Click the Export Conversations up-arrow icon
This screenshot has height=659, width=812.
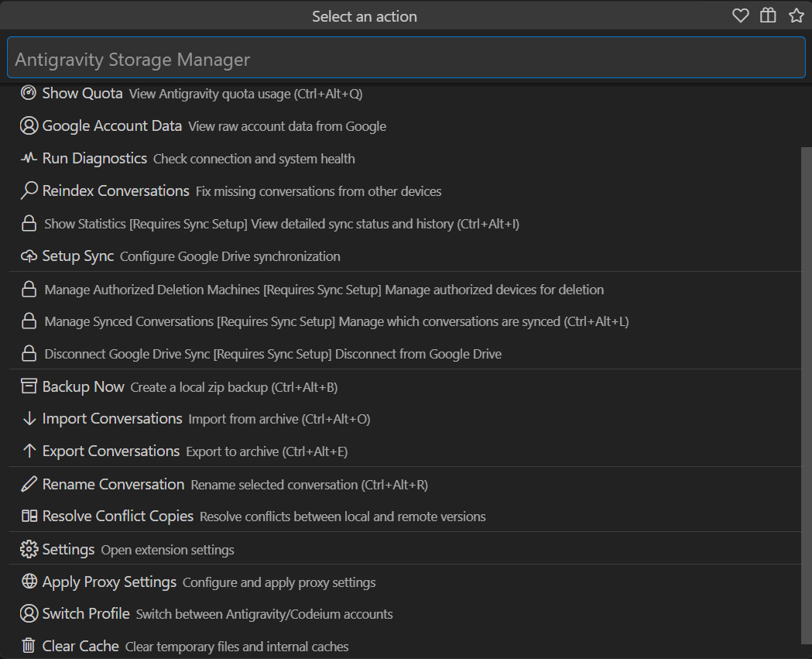29,450
